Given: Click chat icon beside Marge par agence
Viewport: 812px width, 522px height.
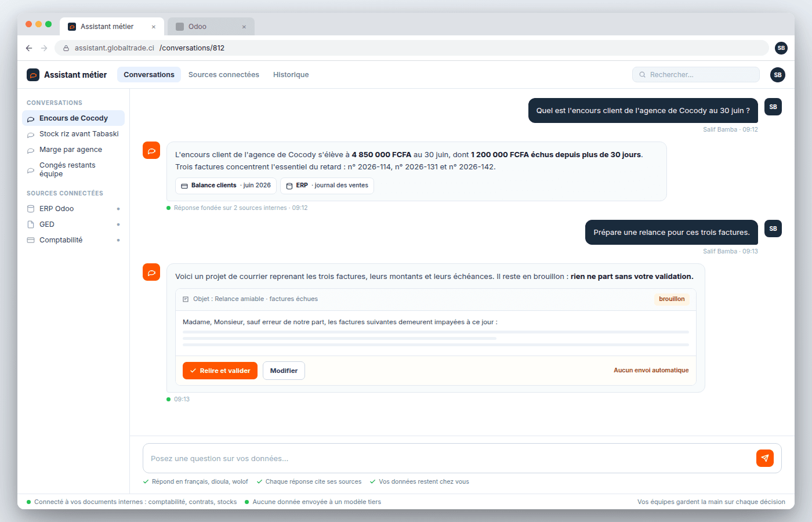Looking at the screenshot, I should click(x=31, y=150).
